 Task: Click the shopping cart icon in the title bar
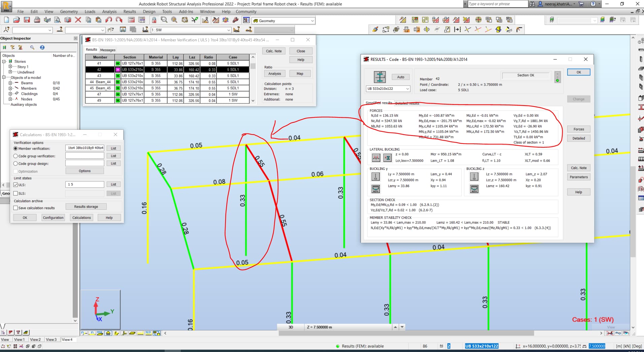(x=581, y=4)
